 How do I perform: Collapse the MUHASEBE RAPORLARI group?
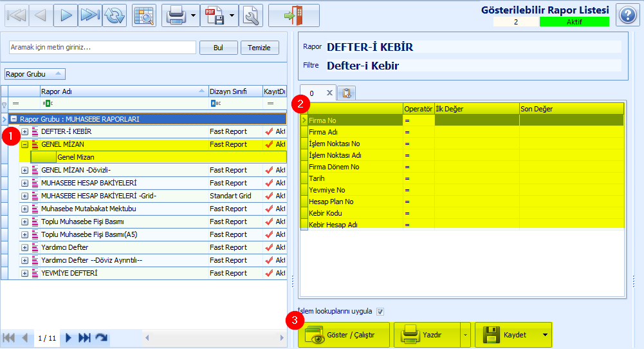tap(14, 119)
